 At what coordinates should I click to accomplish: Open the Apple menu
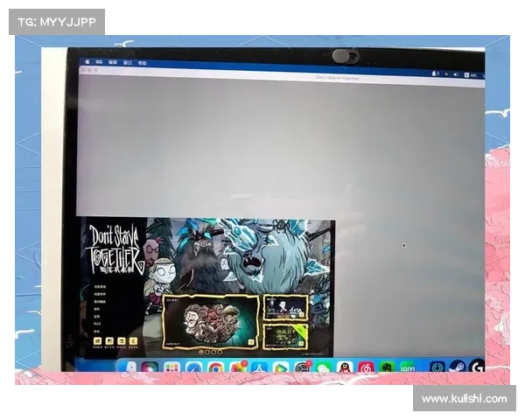click(87, 61)
